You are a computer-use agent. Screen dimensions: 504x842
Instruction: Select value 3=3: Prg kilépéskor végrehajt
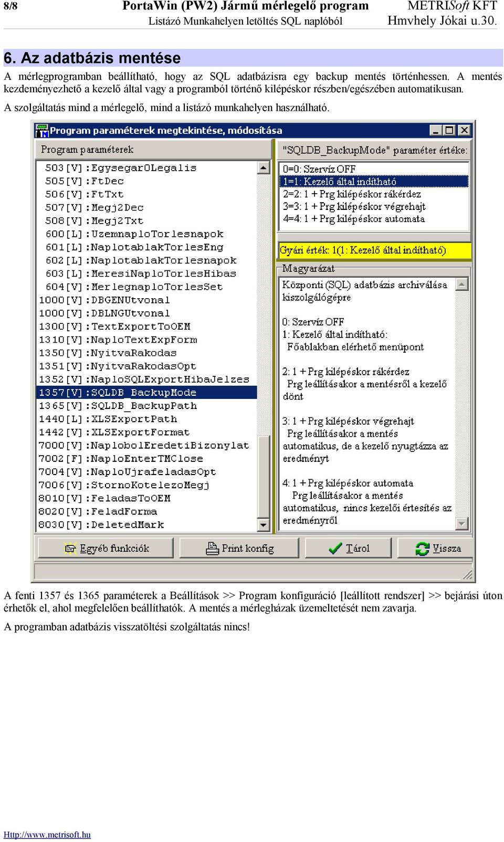coord(374,206)
